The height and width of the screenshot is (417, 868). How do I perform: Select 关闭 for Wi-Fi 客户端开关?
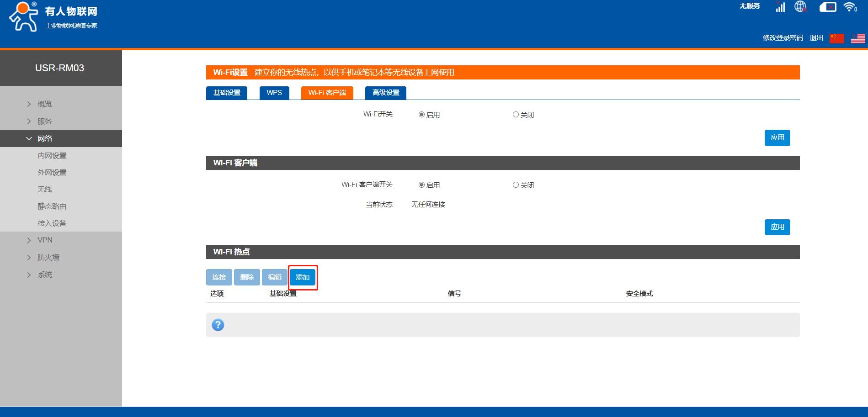[516, 185]
